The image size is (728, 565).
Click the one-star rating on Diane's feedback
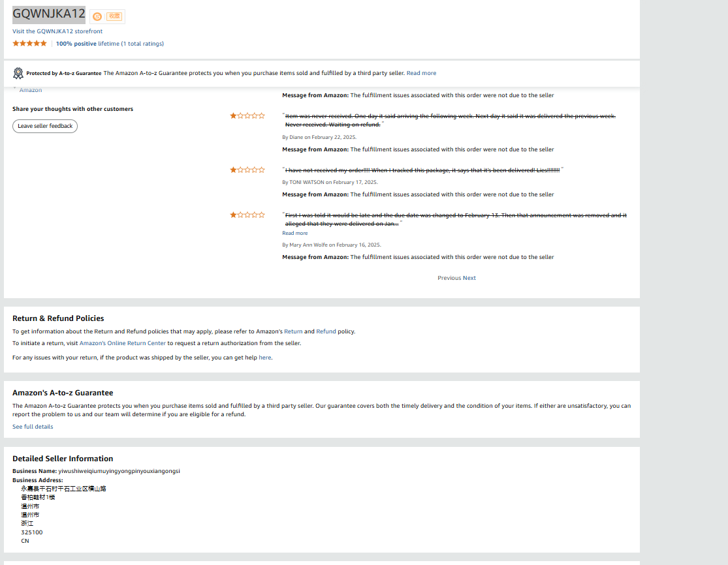(247, 116)
